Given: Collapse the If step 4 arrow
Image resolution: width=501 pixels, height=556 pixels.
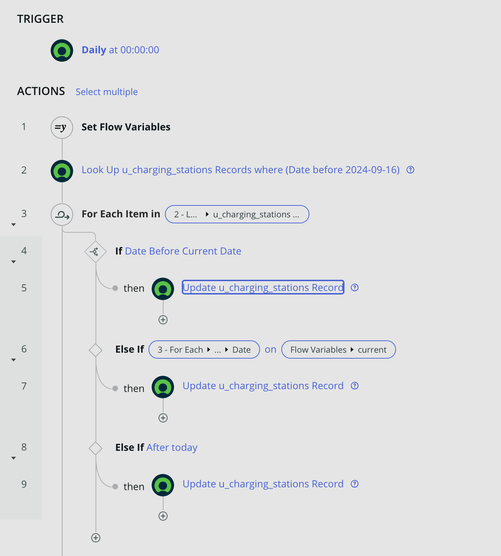Looking at the screenshot, I should 13,262.
